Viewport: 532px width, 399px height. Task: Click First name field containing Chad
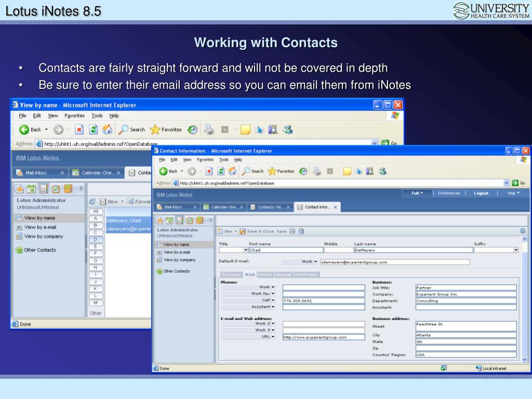[x=286, y=250]
